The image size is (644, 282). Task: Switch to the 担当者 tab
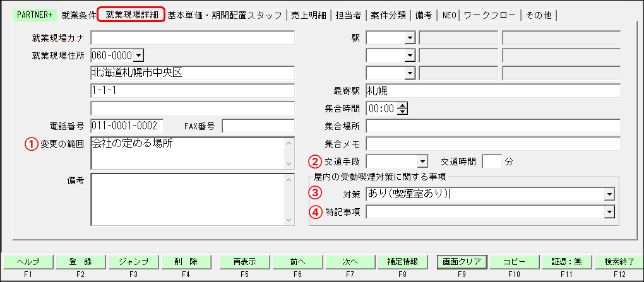pyautogui.click(x=348, y=15)
